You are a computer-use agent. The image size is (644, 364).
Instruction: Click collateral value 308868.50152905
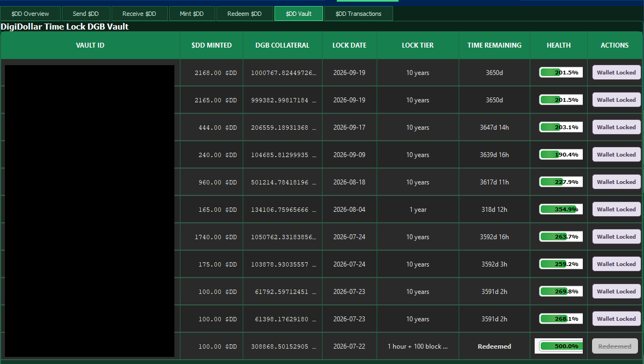coord(283,346)
